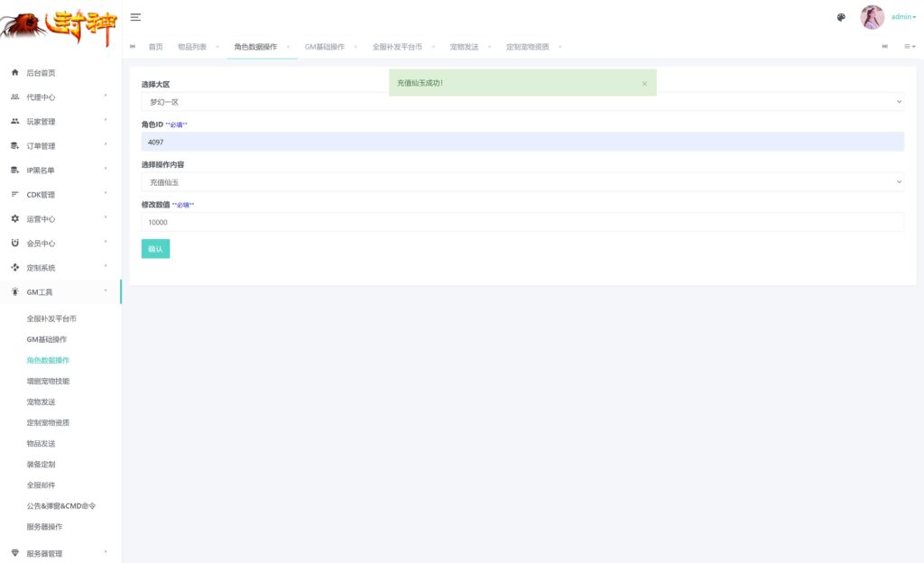The height and width of the screenshot is (563, 924).
Task: Expand the 代理中心 sidebar menu
Action: 60,97
